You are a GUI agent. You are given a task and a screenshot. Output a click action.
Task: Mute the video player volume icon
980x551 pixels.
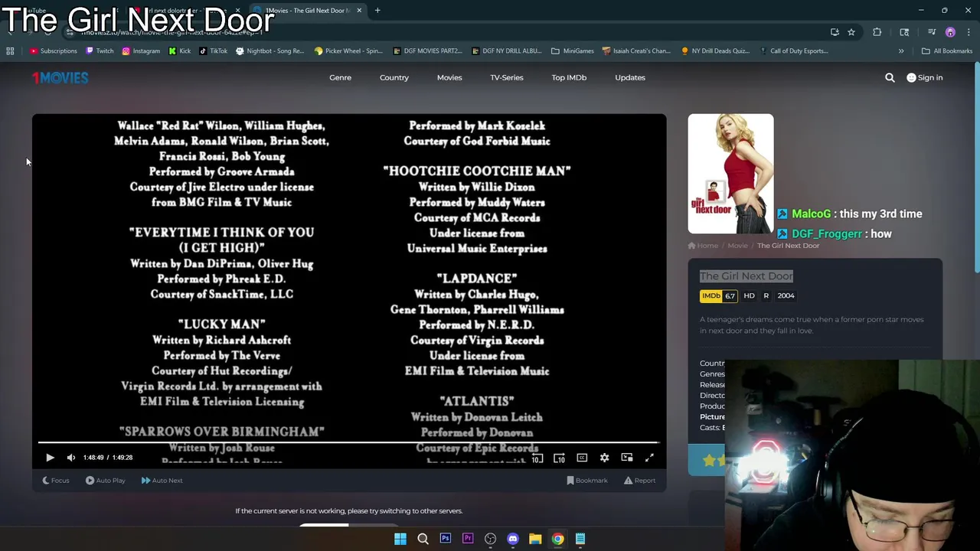pyautogui.click(x=71, y=458)
